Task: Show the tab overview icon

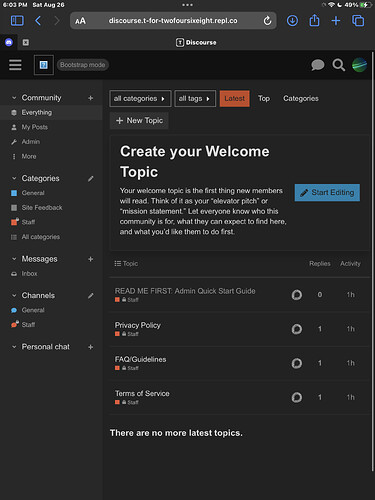Action: 358,21
